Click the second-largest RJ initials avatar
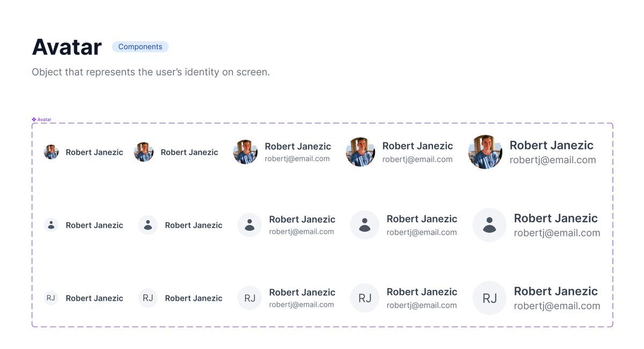Screen dimensions: 644x349 (x=364, y=298)
